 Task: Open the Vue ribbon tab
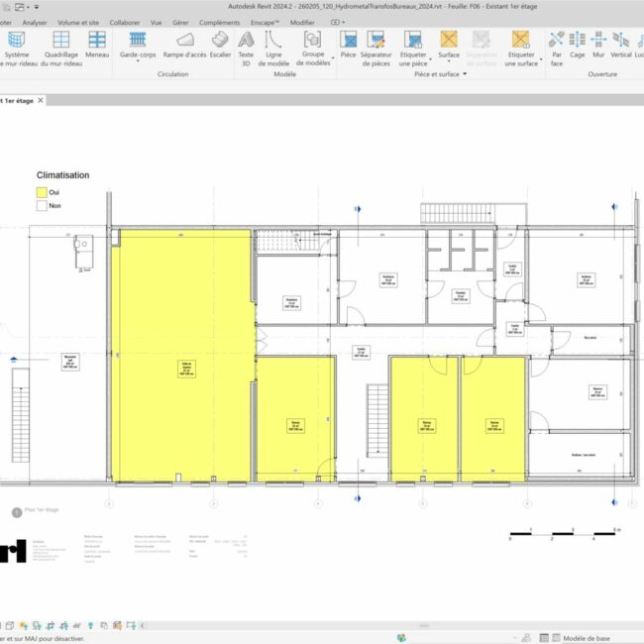[157, 23]
